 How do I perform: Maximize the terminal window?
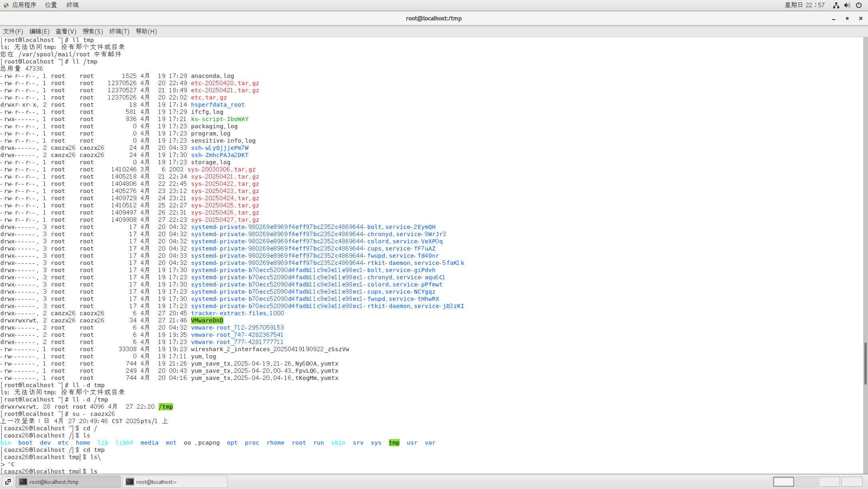coord(847,18)
